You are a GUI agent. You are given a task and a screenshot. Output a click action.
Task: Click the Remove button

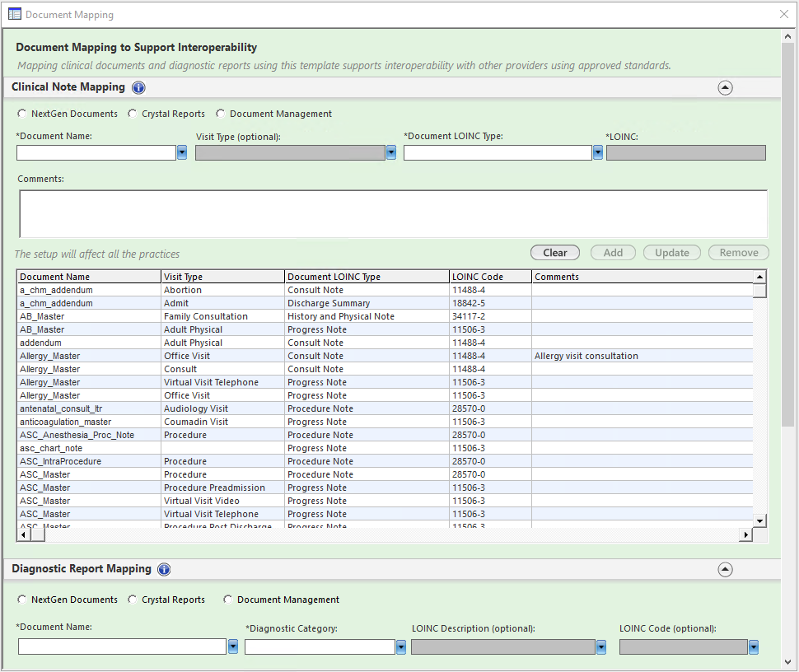(x=739, y=253)
